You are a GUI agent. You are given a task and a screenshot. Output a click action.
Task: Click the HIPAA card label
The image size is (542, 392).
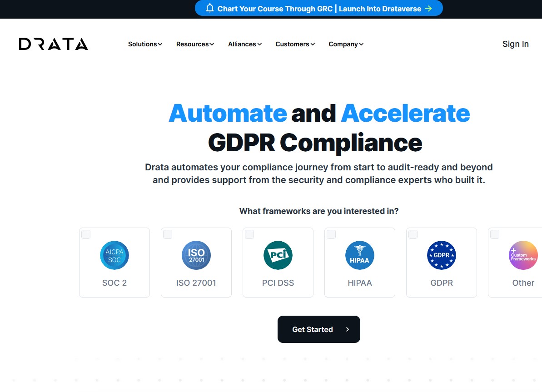360,283
